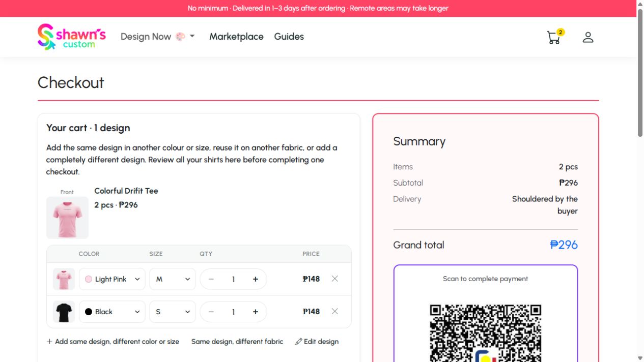Click the Items '2 pcs' value in Summary

pyautogui.click(x=568, y=167)
